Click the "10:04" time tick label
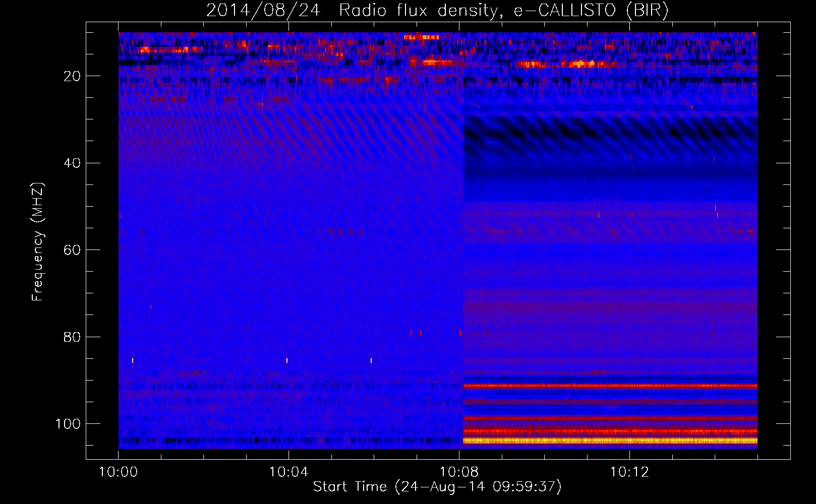This screenshot has width=816, height=504. click(x=288, y=472)
